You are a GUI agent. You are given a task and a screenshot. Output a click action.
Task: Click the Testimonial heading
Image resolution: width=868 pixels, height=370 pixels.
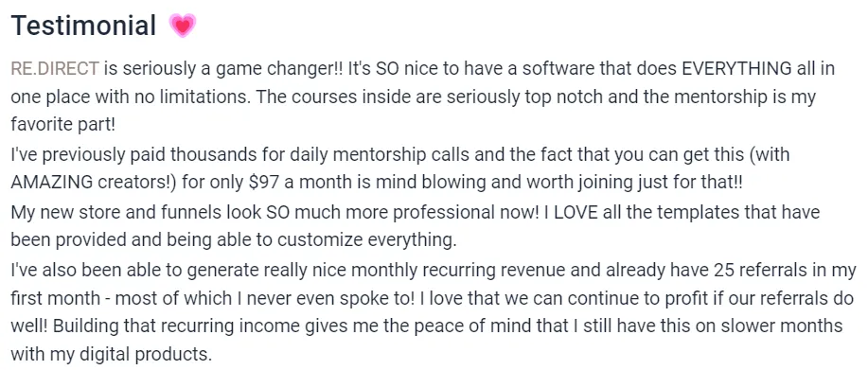click(x=83, y=26)
